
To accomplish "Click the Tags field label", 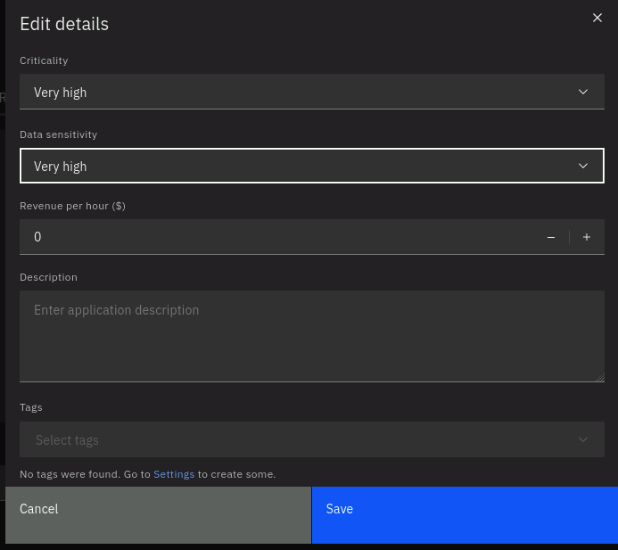I will [x=31, y=408].
